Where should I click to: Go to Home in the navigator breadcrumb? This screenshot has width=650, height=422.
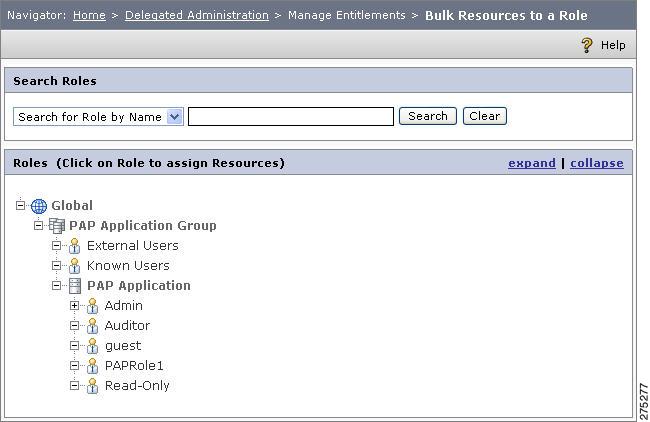coord(89,15)
